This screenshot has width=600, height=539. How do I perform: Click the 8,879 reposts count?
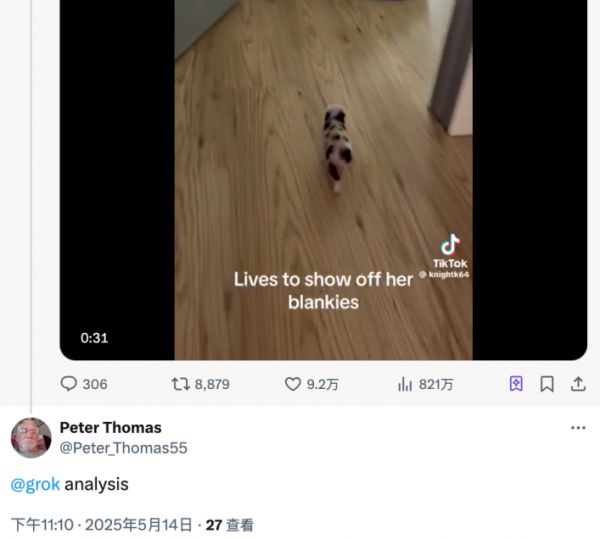tap(212, 384)
